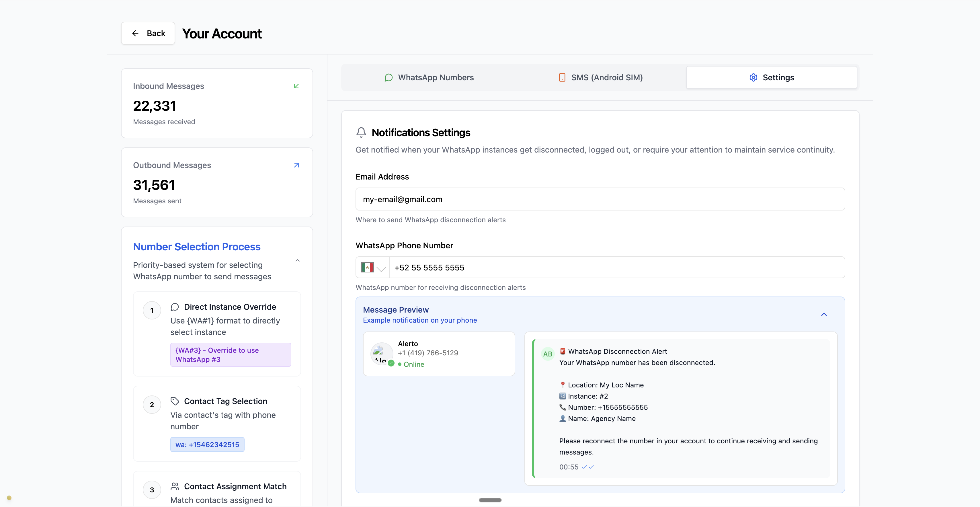980x507 pixels.
Task: Click the horizontal scrollbar below the settings panel
Action: pos(490,500)
